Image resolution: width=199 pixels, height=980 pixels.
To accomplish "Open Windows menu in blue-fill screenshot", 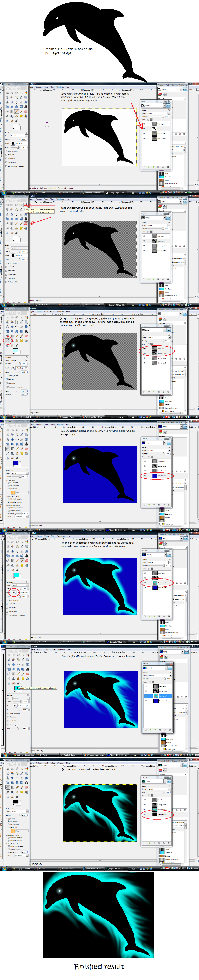I will click(x=60, y=424).
